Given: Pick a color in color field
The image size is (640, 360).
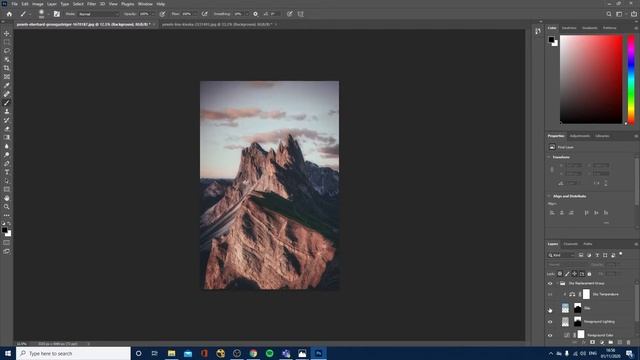Looking at the screenshot, I should tap(591, 80).
